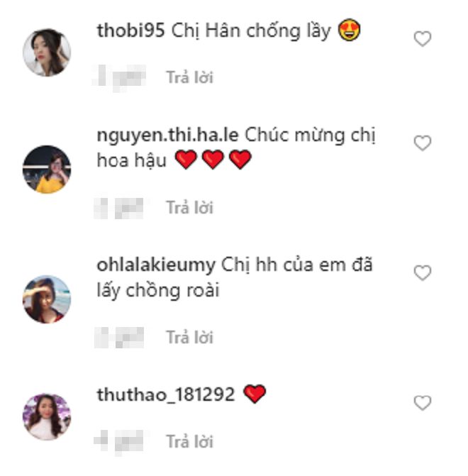Select blurred timestamp under ohlalakieumy's comment
Image resolution: width=468 pixels, height=476 pixels.
pos(119,338)
